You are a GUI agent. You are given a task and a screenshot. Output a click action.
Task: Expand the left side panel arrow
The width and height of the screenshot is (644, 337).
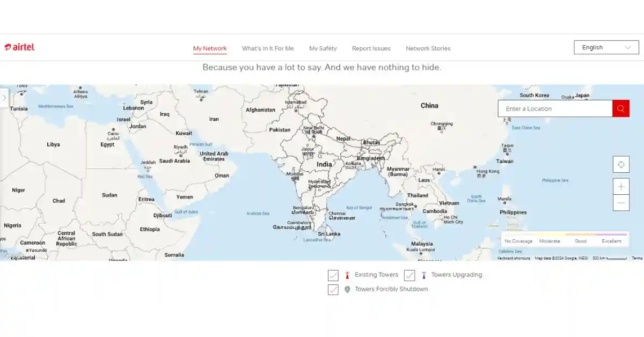[4, 98]
